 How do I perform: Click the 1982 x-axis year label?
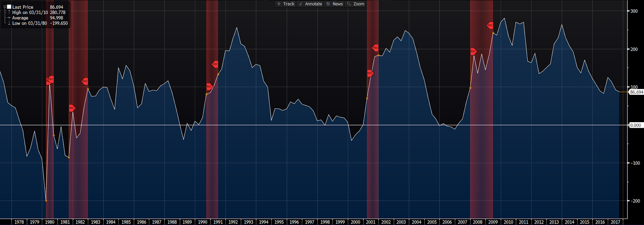tap(80, 222)
